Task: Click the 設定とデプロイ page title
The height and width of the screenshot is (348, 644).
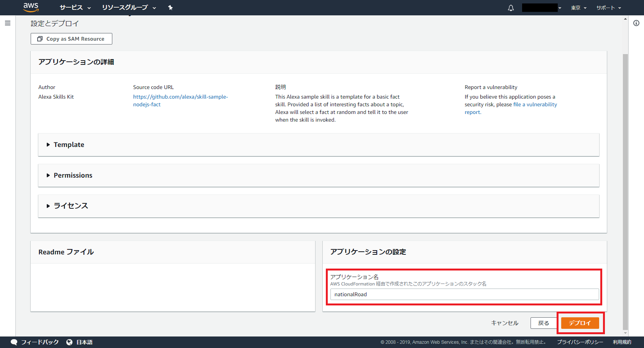Action: click(55, 23)
